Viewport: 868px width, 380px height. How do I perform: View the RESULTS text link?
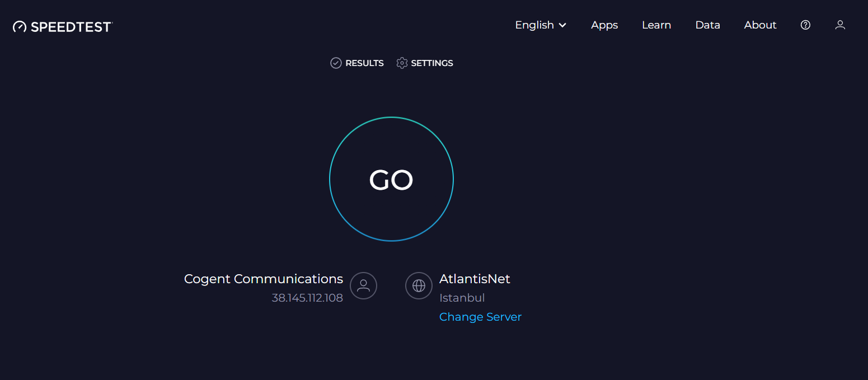point(364,63)
